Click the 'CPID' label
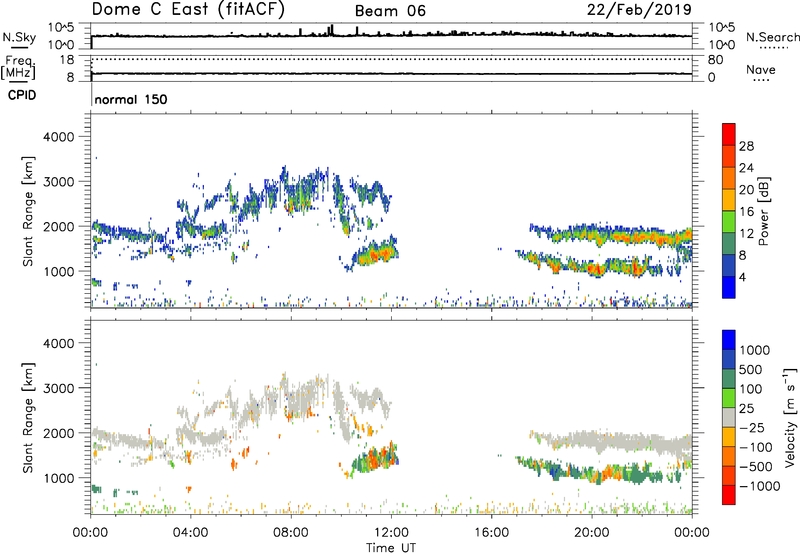800x554 pixels. (x=22, y=95)
